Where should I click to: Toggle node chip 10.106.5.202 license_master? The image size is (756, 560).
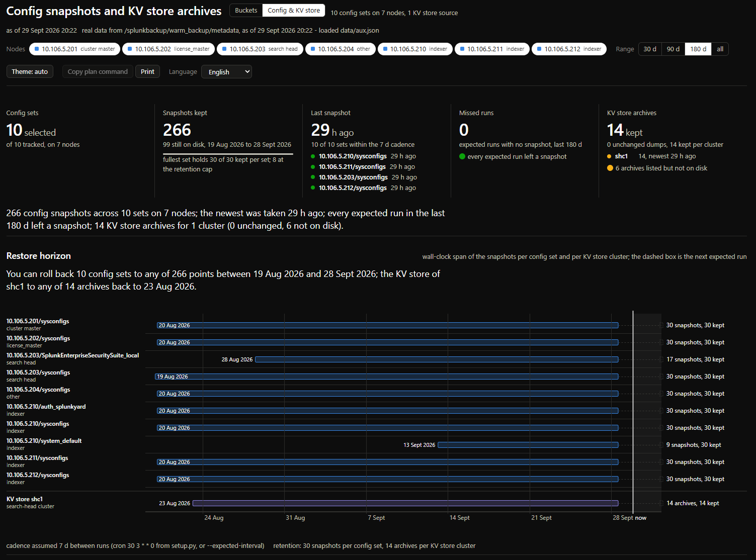(x=169, y=49)
